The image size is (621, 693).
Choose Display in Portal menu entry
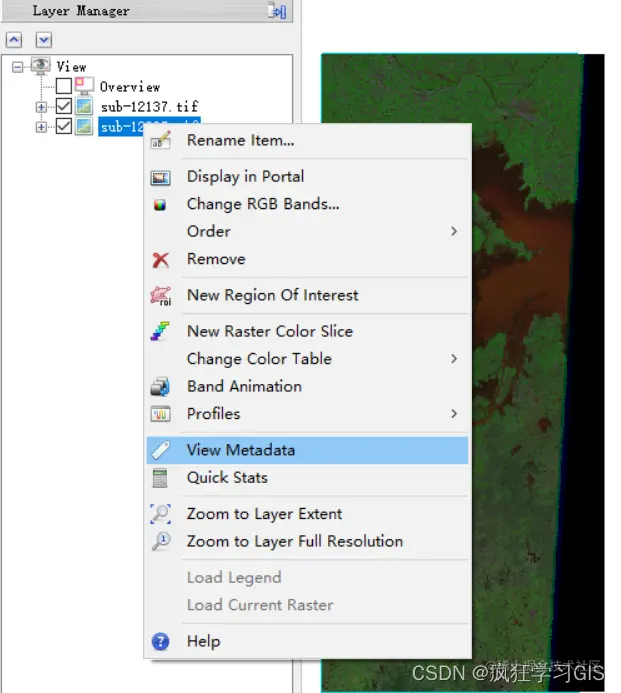click(307, 177)
